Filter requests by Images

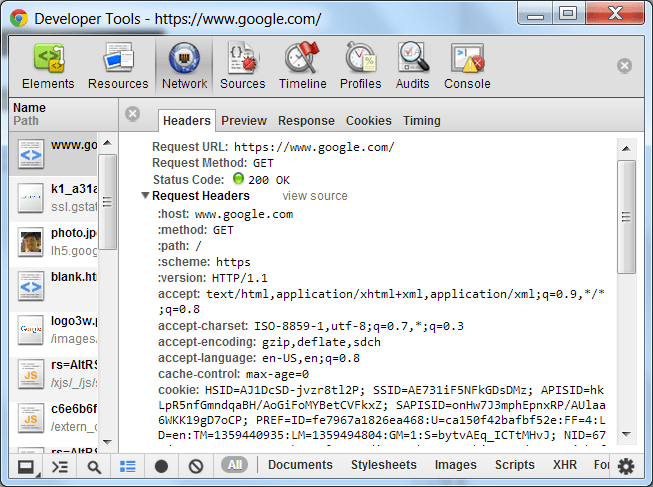pos(455,465)
